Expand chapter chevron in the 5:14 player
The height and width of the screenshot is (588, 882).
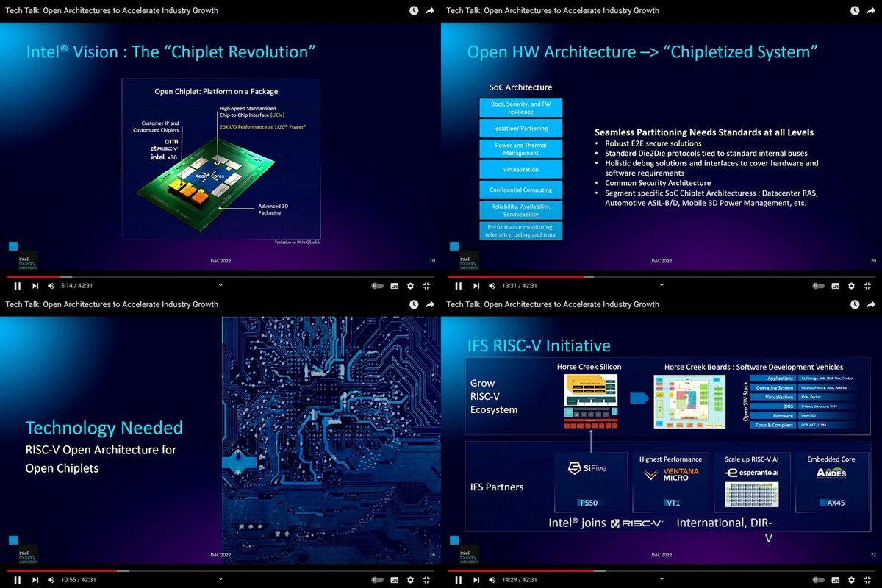pos(220,285)
